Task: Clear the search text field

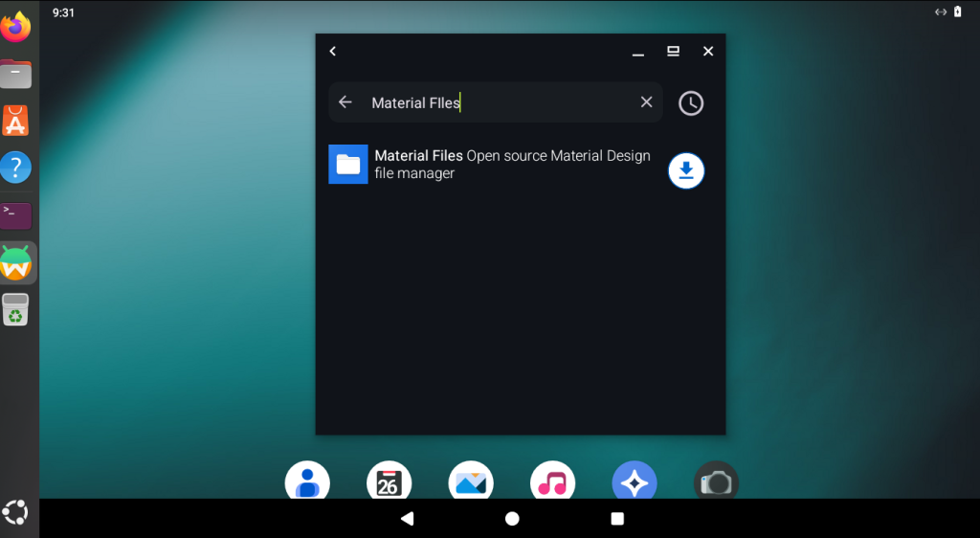Action: (646, 102)
